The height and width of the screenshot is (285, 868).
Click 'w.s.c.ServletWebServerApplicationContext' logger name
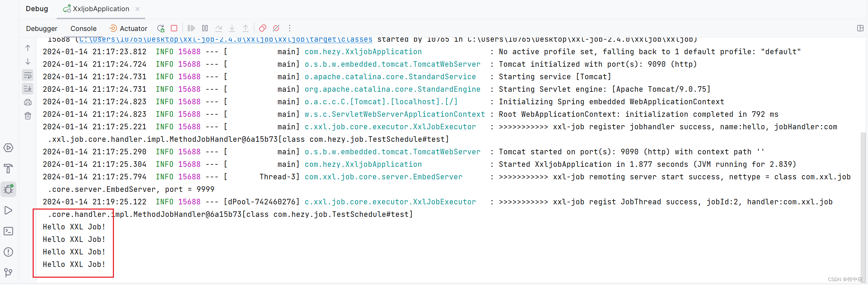pos(395,114)
